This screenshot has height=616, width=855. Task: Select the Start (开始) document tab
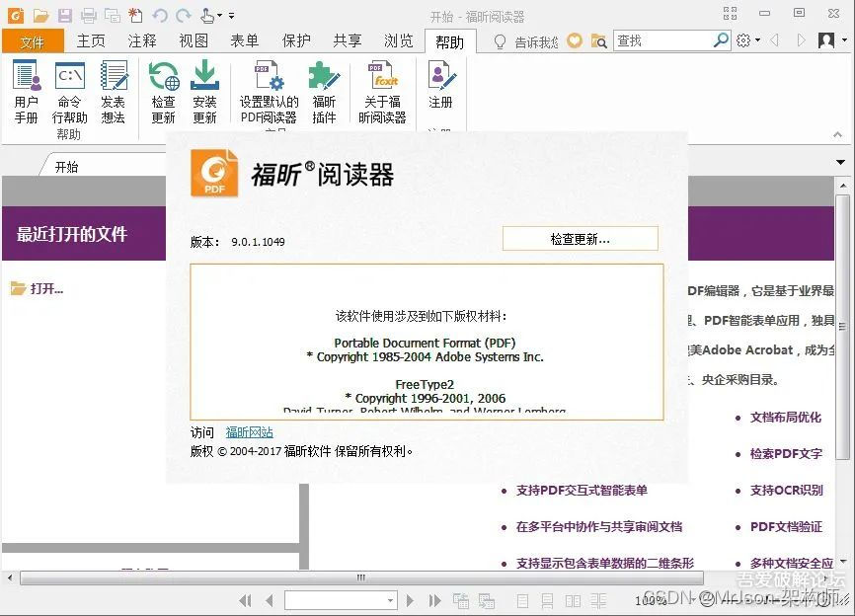(x=66, y=167)
